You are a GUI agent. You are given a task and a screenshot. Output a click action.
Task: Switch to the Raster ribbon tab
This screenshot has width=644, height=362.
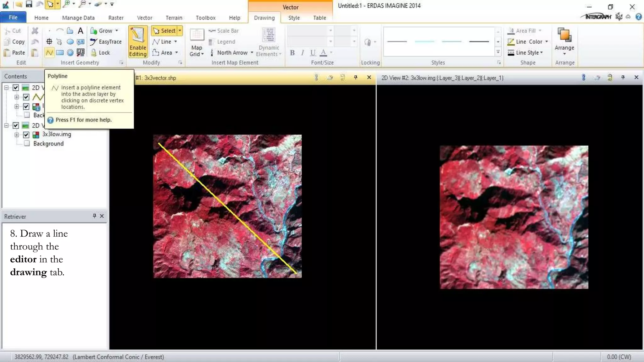point(116,18)
